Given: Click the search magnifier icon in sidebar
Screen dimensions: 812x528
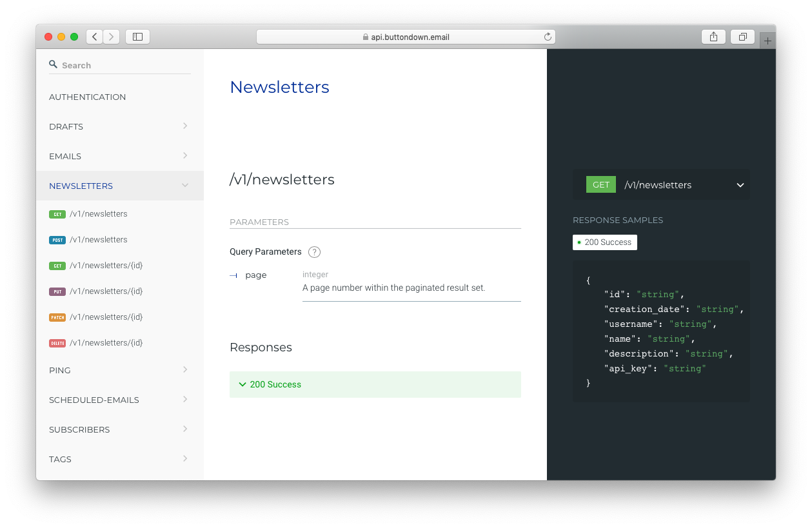Looking at the screenshot, I should coord(54,64).
